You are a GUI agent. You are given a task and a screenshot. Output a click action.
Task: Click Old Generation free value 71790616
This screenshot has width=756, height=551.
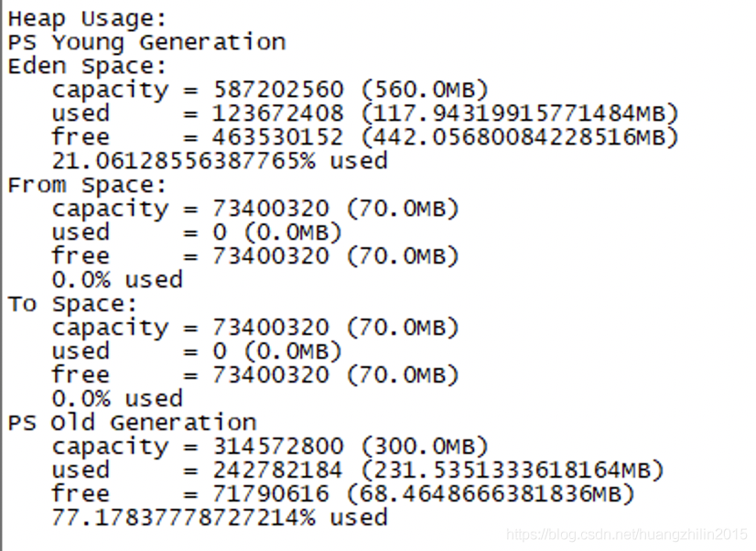(x=271, y=494)
